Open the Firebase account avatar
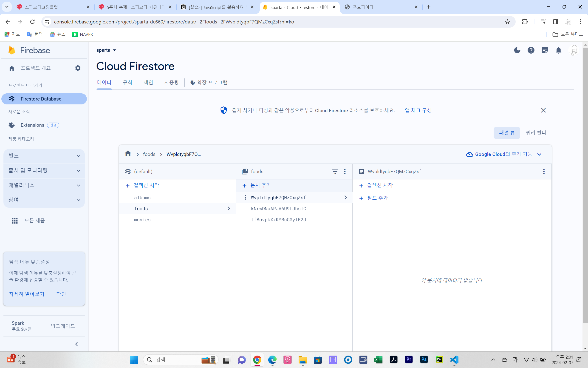The image size is (588, 368). (x=574, y=50)
